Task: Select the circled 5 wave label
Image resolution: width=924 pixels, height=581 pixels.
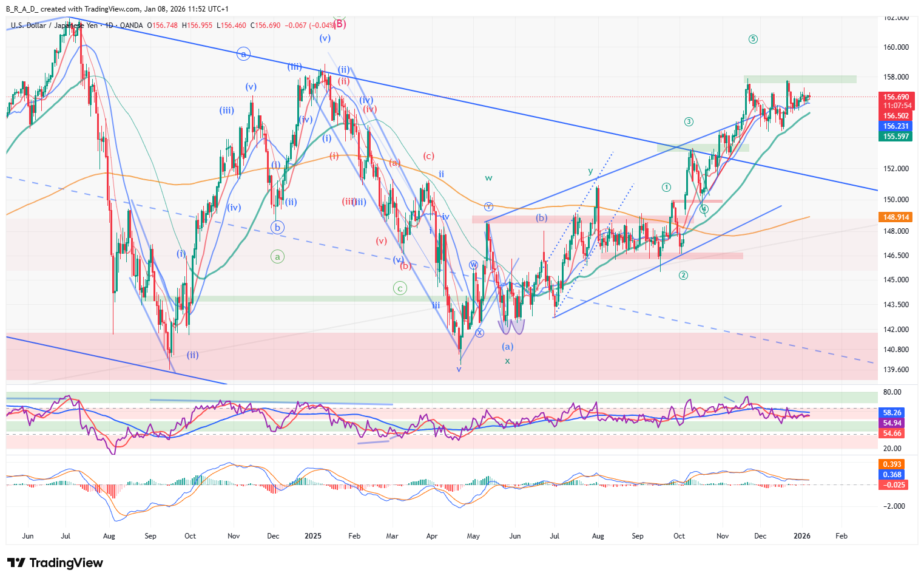Action: point(753,39)
